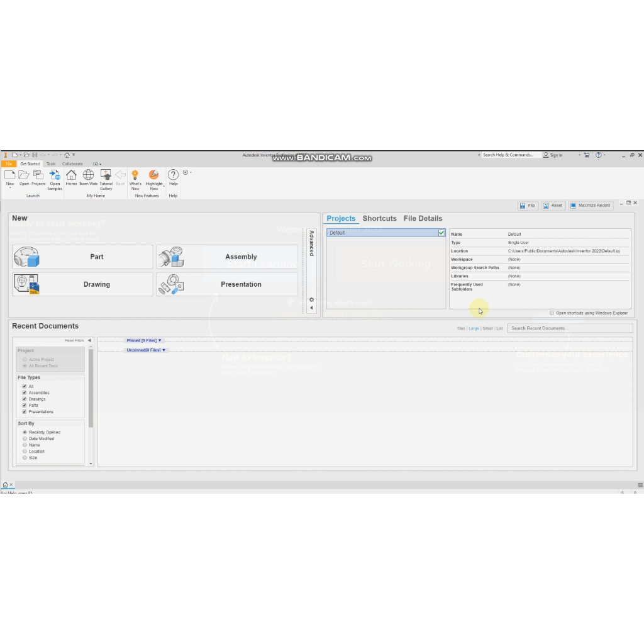This screenshot has width=644, height=644.
Task: Expand the Unpinned [0 Files] group
Action: 146,350
